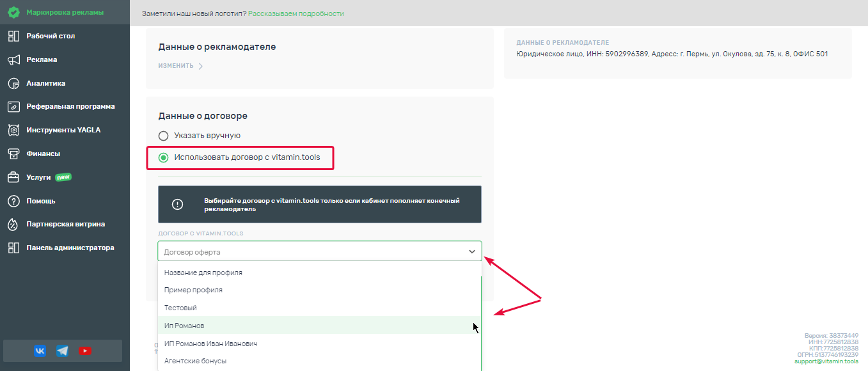
Task: Select the Указать вручную radio button
Action: tap(163, 136)
